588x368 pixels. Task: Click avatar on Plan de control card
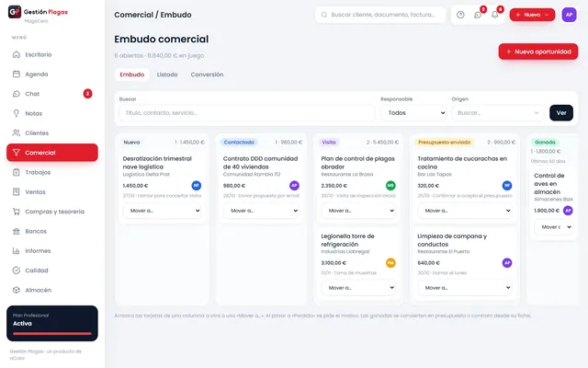390,185
